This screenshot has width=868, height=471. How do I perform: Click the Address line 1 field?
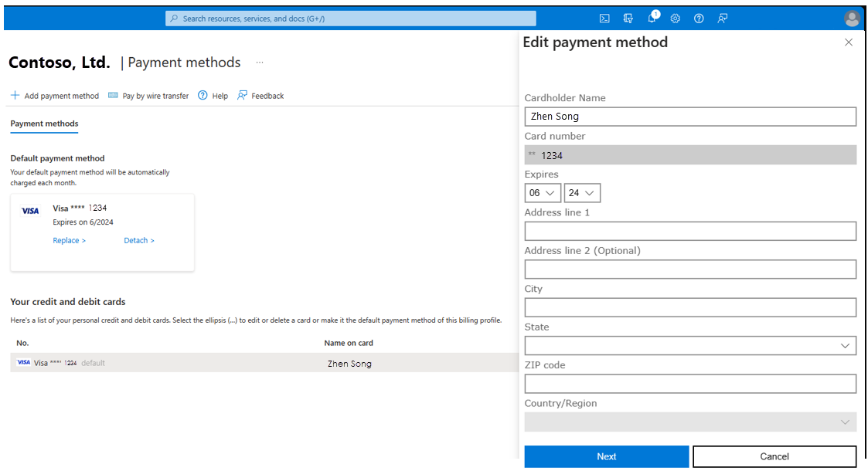(x=690, y=231)
